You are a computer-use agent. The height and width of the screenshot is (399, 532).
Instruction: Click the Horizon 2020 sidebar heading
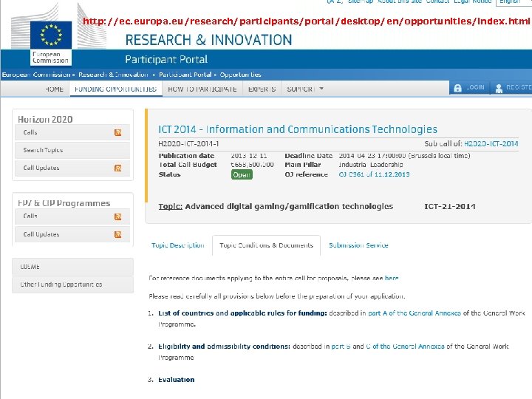45,120
